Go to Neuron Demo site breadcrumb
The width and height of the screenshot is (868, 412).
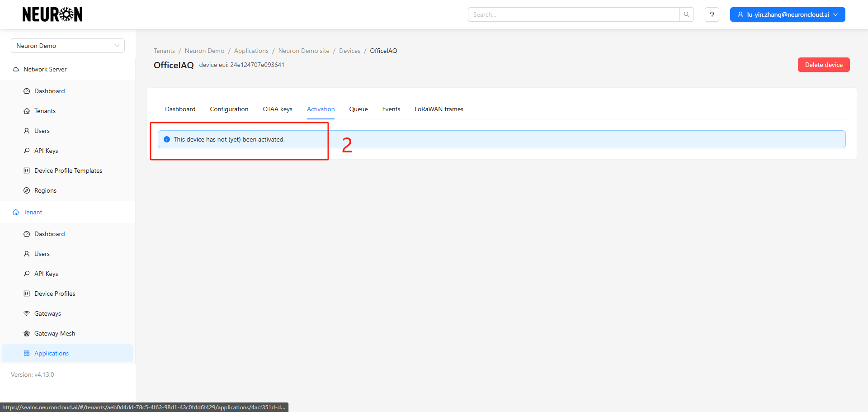tap(304, 51)
